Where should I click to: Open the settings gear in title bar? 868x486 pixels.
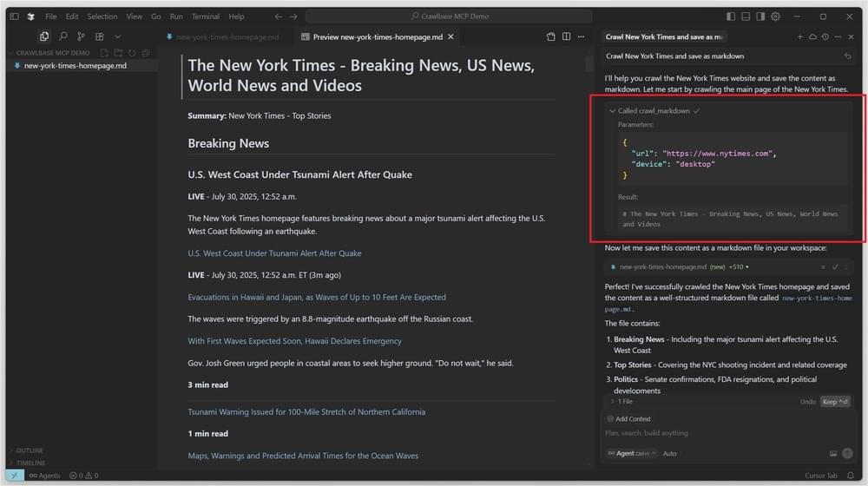click(775, 16)
